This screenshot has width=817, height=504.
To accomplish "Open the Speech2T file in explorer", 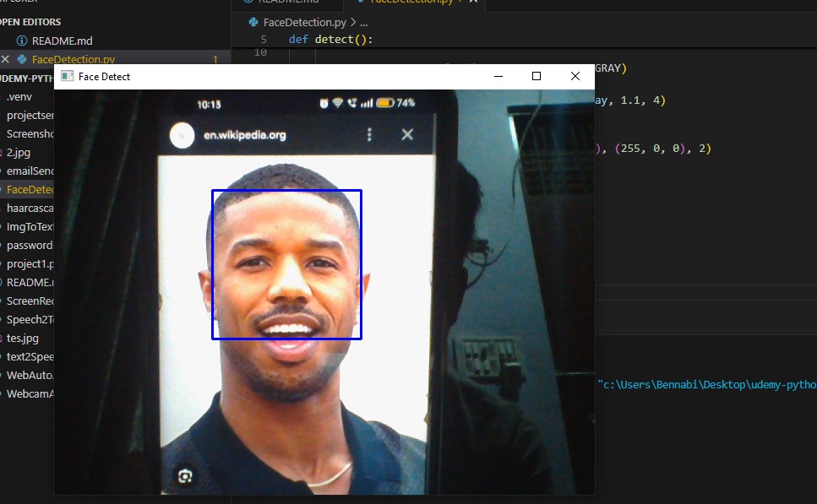I will tap(30, 320).
